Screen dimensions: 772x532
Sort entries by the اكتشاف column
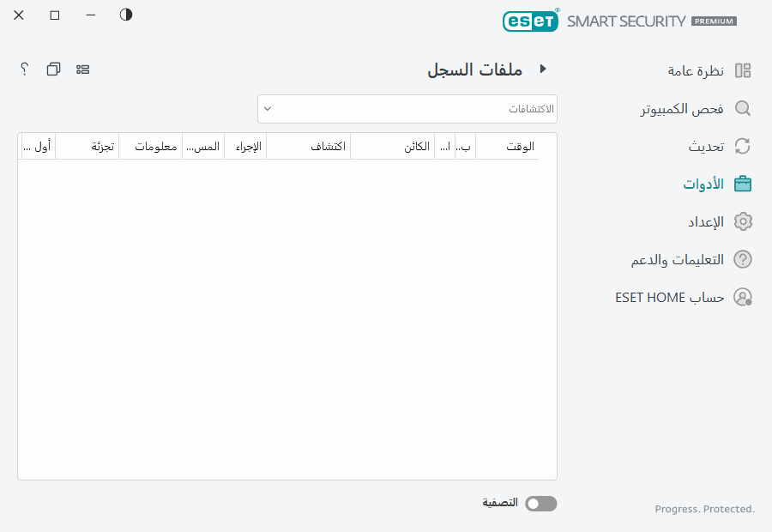324,146
